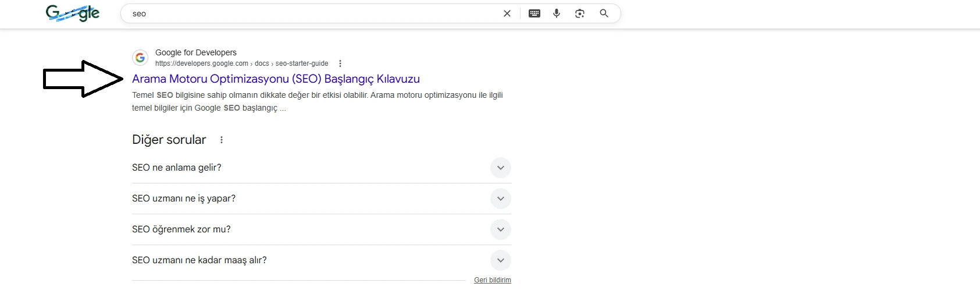
Task: Open Google Lens image search
Action: click(x=580, y=13)
